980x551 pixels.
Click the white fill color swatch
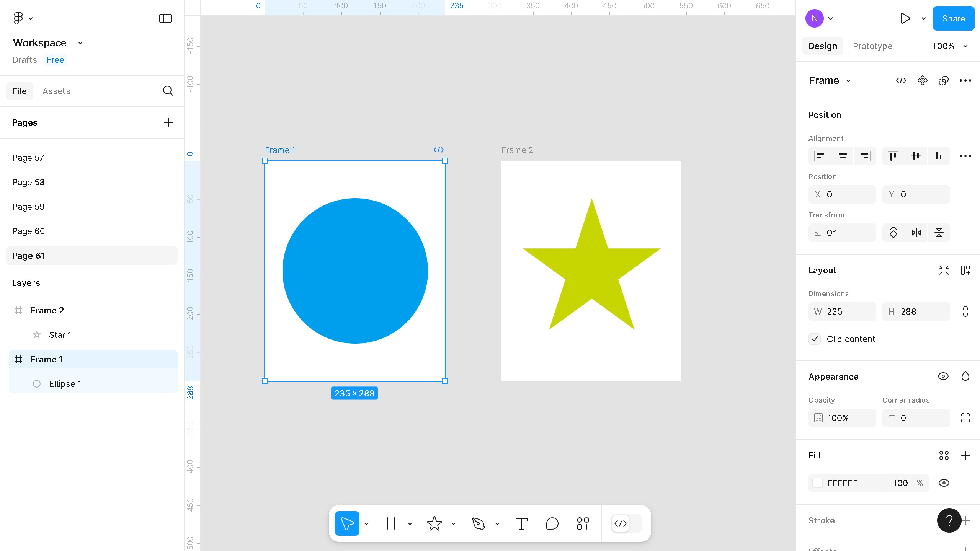click(818, 483)
